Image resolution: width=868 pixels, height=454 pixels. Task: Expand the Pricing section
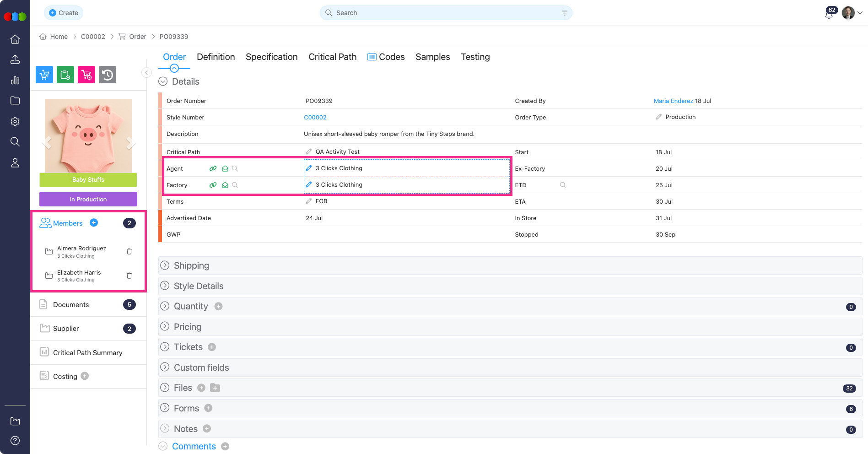click(x=165, y=326)
